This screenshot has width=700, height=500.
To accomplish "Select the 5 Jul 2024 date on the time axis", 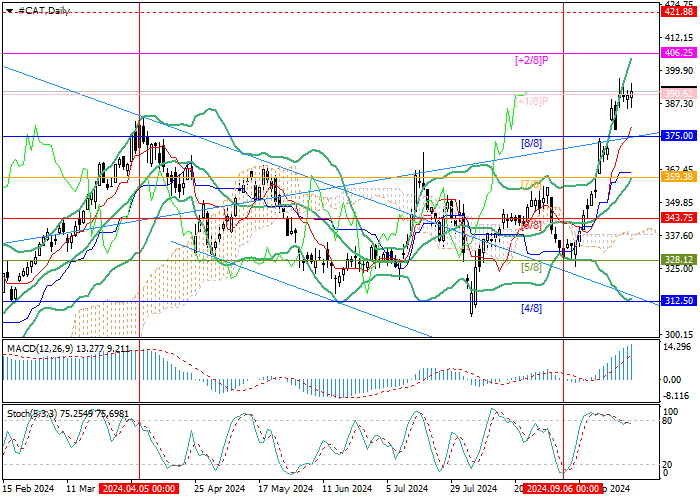I will [407, 488].
